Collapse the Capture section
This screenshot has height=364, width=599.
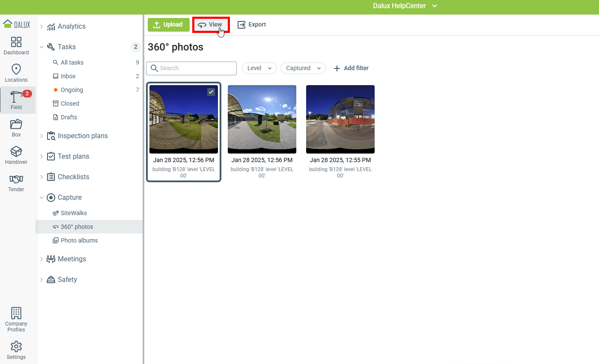[42, 198]
